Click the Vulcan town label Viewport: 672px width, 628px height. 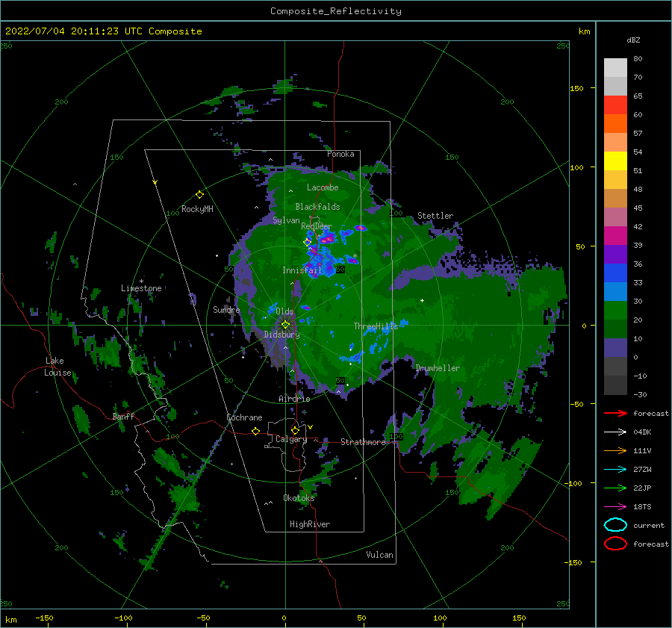379,555
